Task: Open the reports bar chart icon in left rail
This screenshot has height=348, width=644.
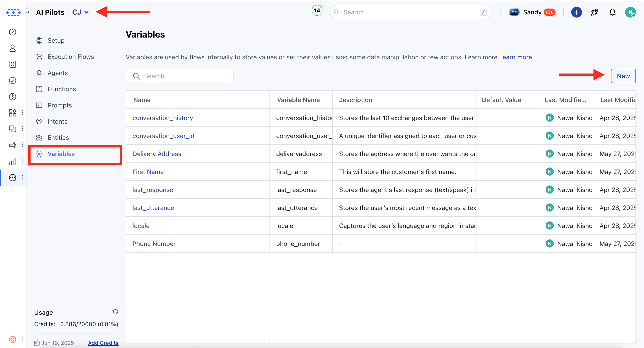Action: [x=13, y=161]
